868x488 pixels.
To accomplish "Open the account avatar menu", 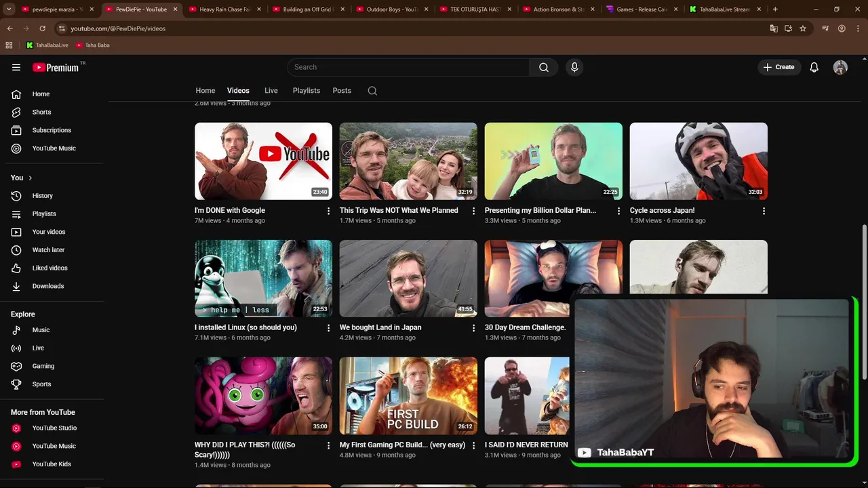I will 840,67.
